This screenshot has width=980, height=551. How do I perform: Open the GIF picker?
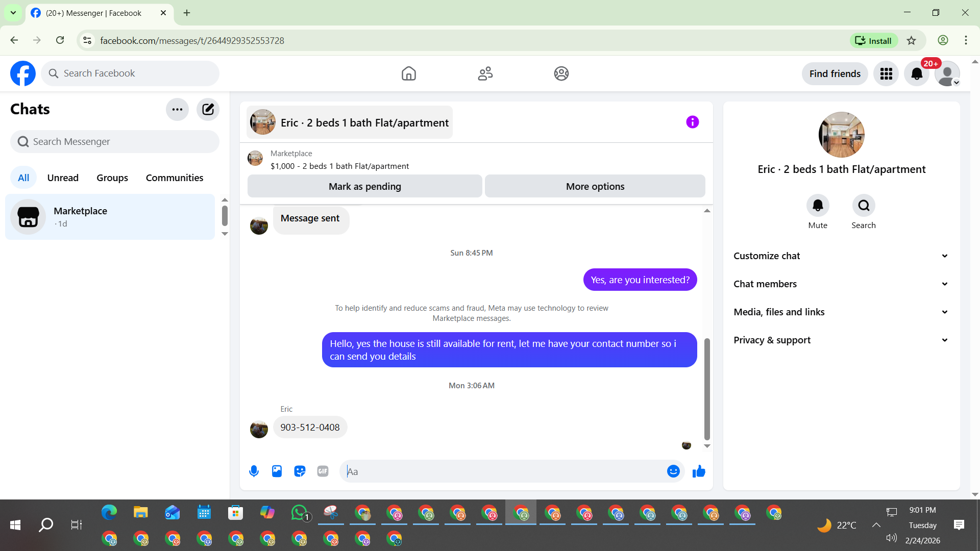(x=323, y=471)
